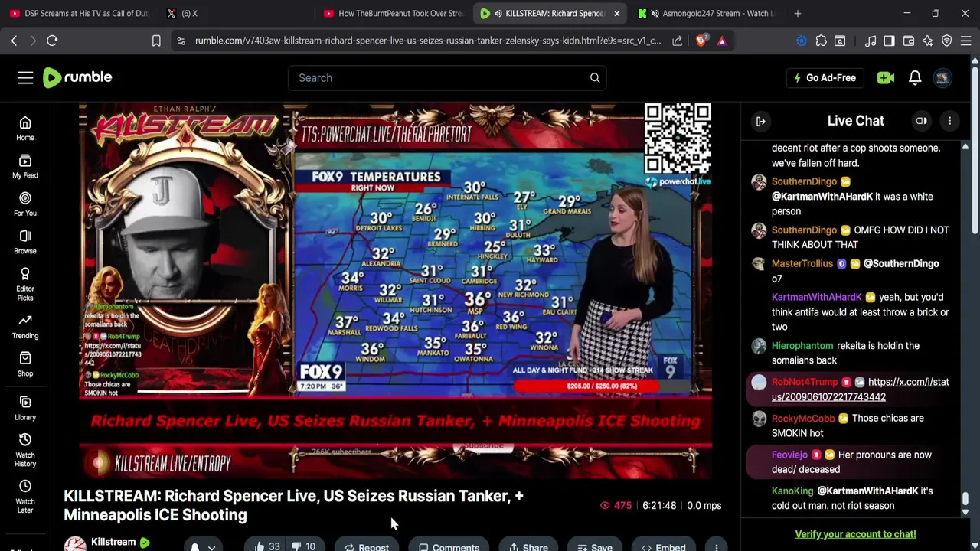Viewport: 980px width, 551px height.
Task: Click the Embed button
Action: click(664, 546)
